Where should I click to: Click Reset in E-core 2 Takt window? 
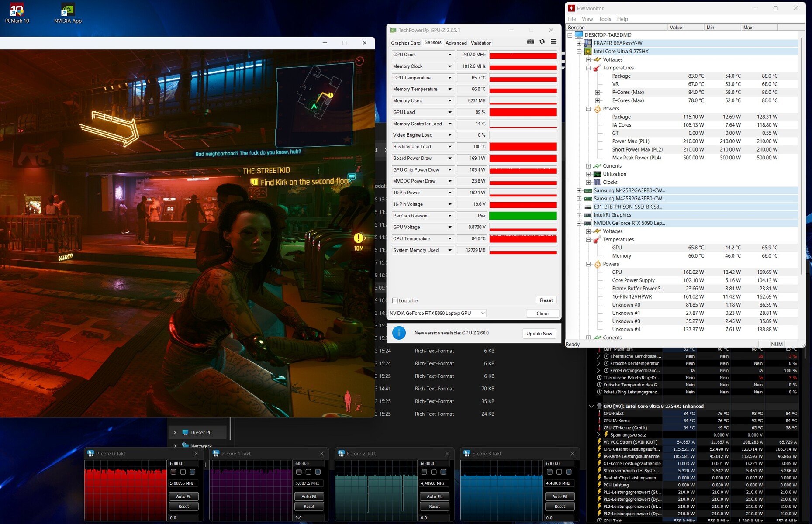[x=435, y=507]
